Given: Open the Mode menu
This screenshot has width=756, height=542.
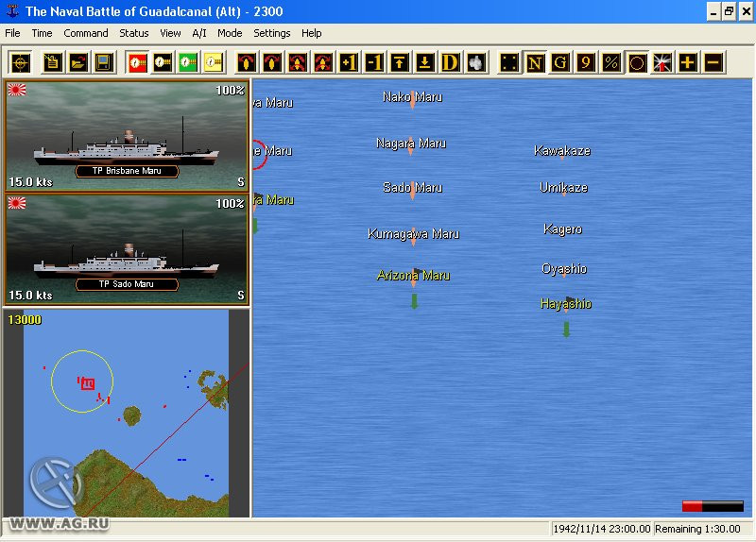Looking at the screenshot, I should point(230,33).
